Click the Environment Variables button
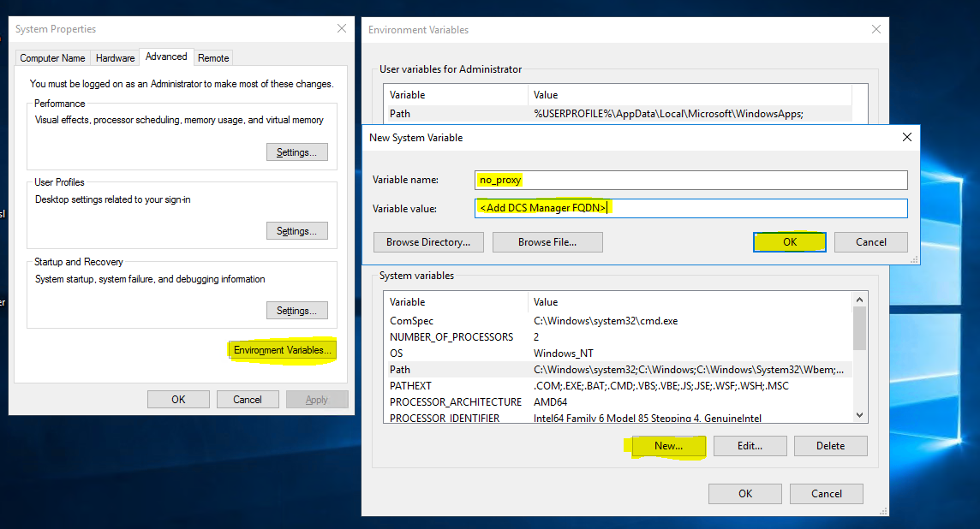This screenshot has height=529, width=980. tap(282, 350)
